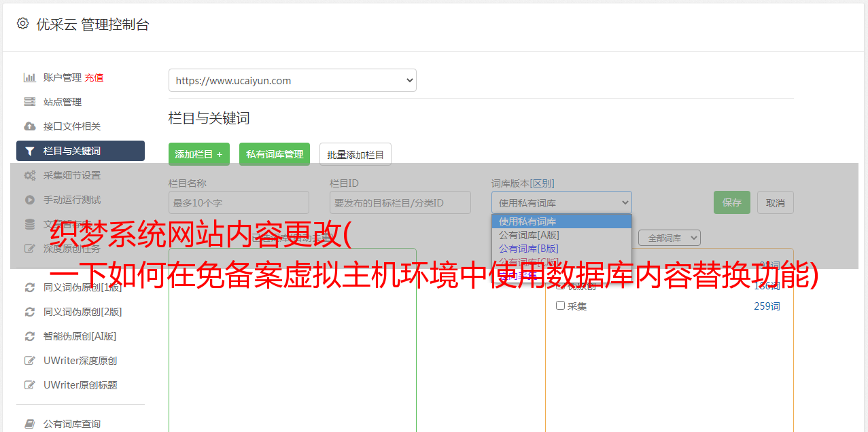Screen dimensions: 868x432
Task: Click the refresh icon for 智能伪原创[AI版]
Action: [x=30, y=336]
